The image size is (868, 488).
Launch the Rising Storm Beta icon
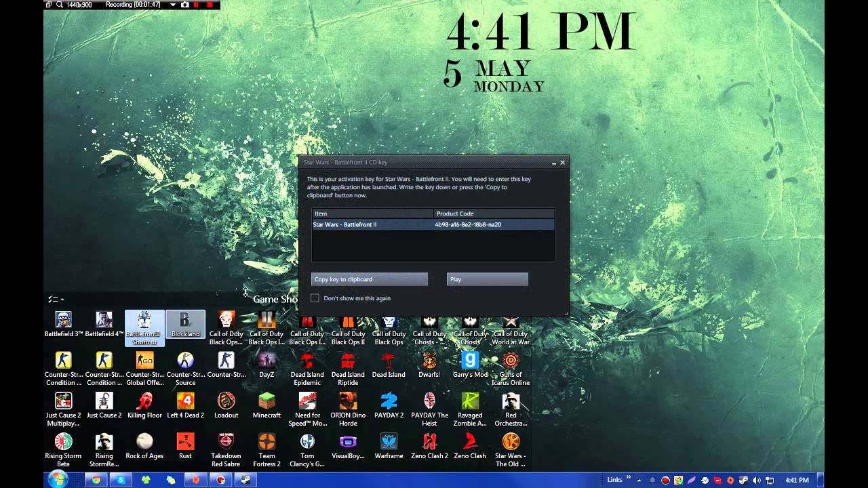[x=63, y=450]
